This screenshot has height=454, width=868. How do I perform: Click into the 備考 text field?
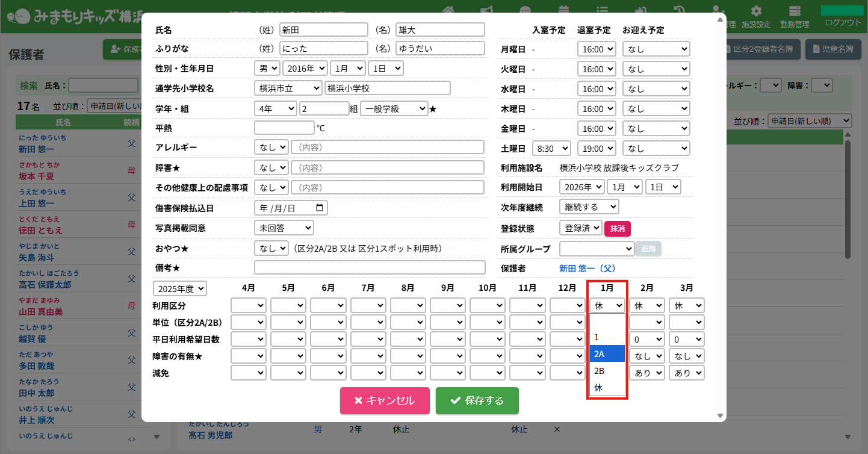[370, 267]
